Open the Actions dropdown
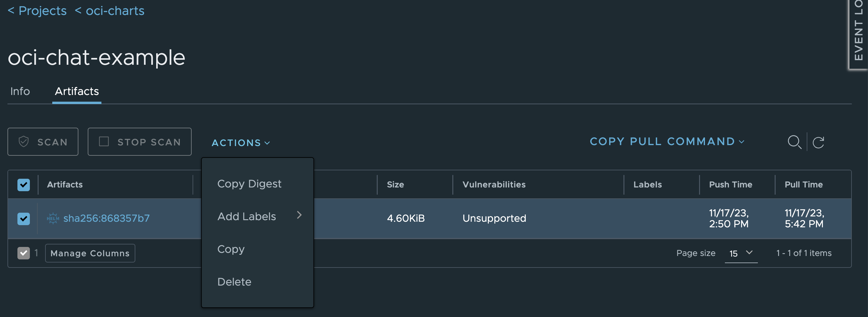The height and width of the screenshot is (317, 868). click(x=240, y=143)
